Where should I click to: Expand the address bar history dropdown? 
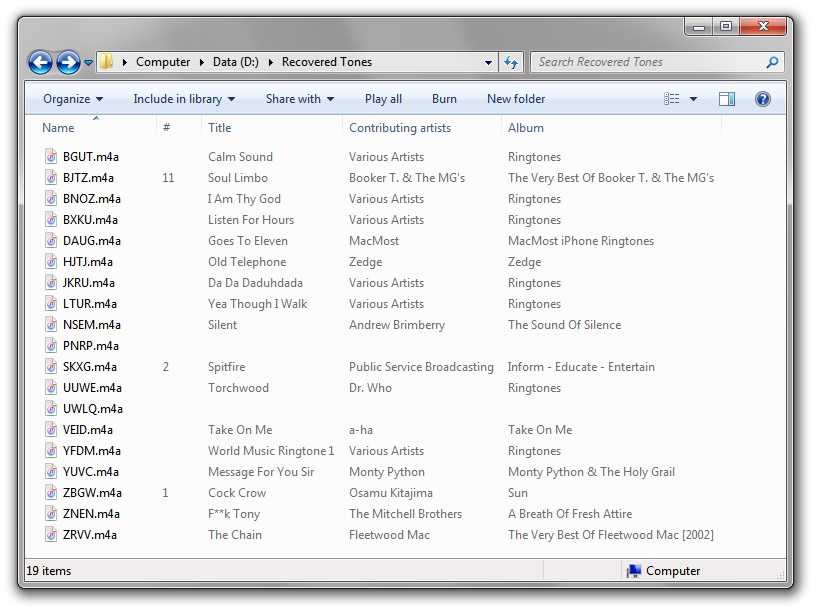pos(488,62)
